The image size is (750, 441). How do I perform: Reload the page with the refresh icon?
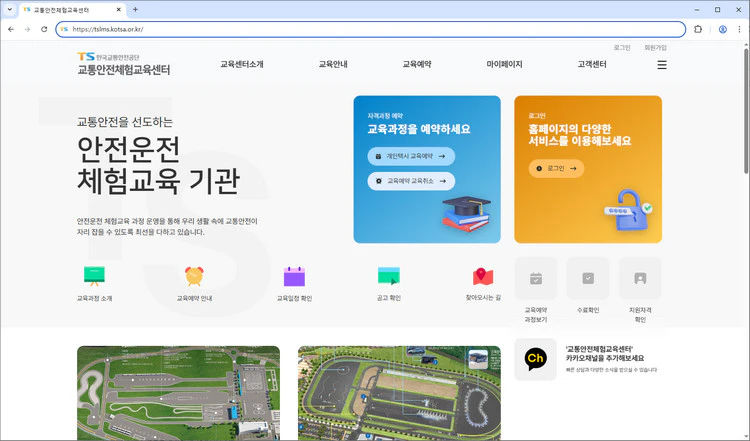pos(44,29)
